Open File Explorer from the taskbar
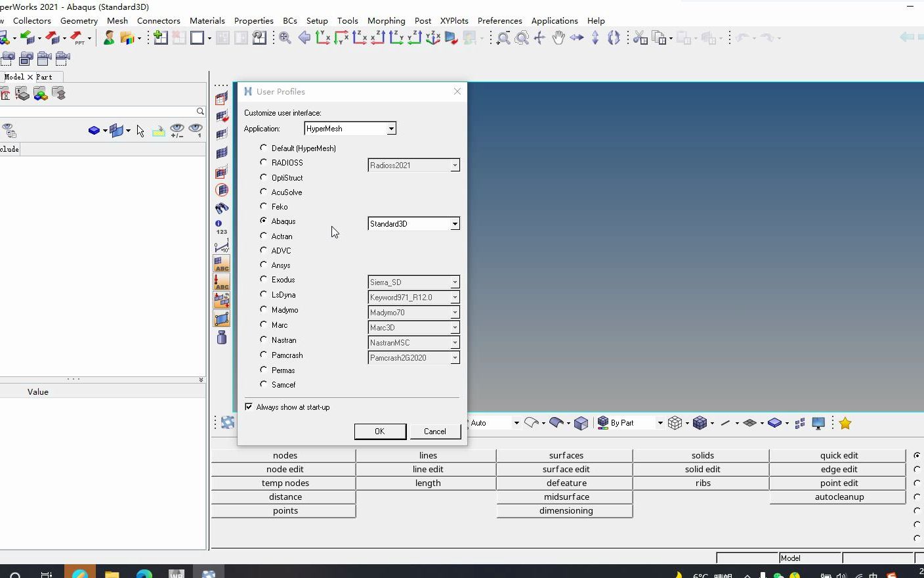 click(112, 574)
